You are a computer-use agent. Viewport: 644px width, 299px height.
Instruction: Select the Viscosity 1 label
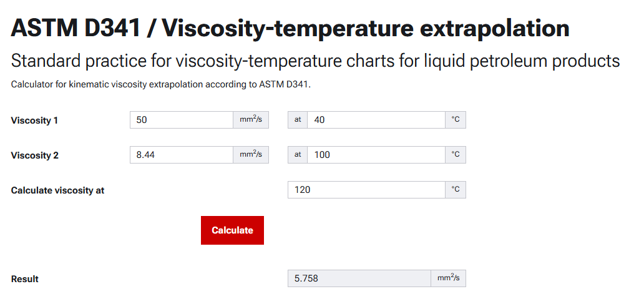34,120
